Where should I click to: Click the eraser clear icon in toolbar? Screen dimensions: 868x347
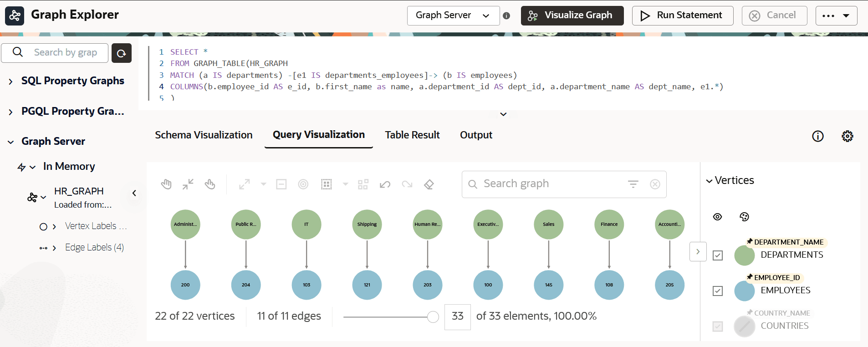[429, 184]
